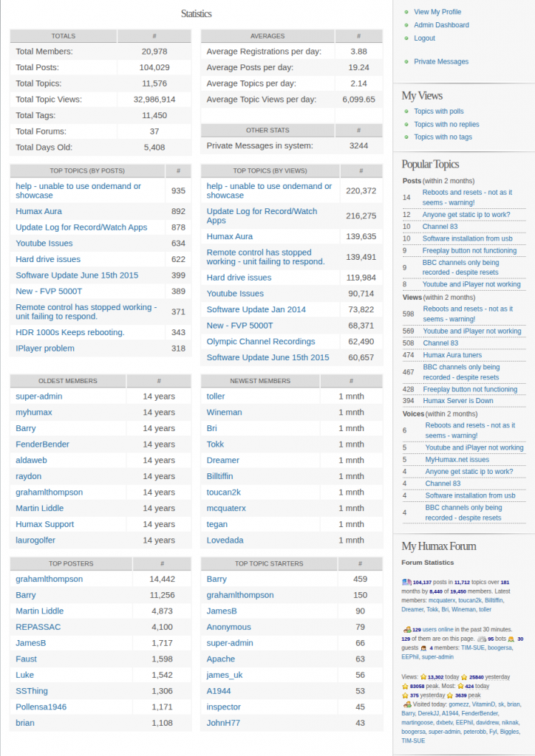View newest member Wineman's profile

tap(224, 412)
